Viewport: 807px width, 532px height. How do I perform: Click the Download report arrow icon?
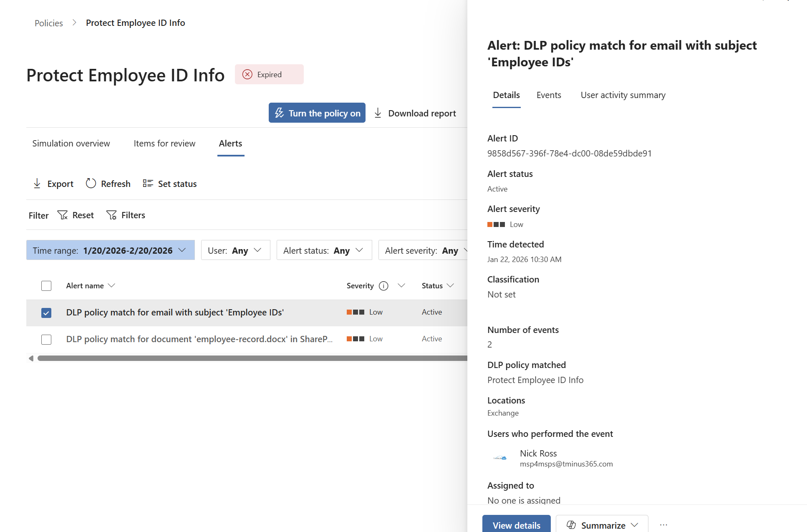tap(378, 113)
